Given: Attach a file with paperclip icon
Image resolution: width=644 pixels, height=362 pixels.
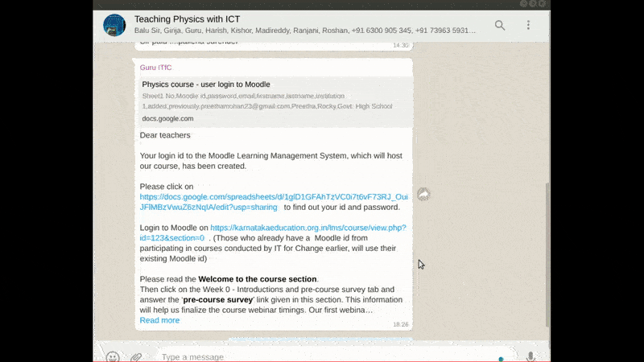Looking at the screenshot, I should tap(136, 356).
